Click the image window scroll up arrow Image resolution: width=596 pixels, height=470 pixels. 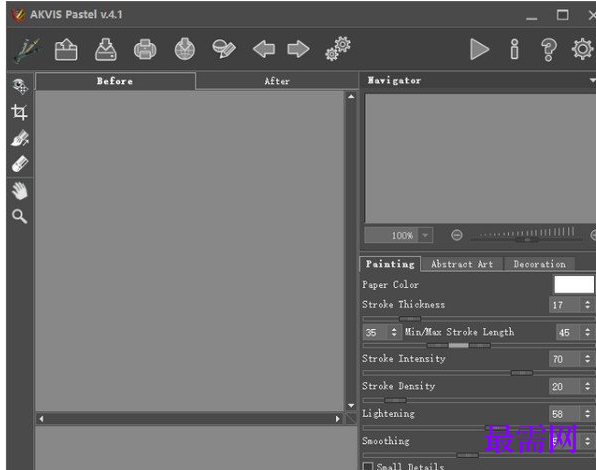[351, 97]
